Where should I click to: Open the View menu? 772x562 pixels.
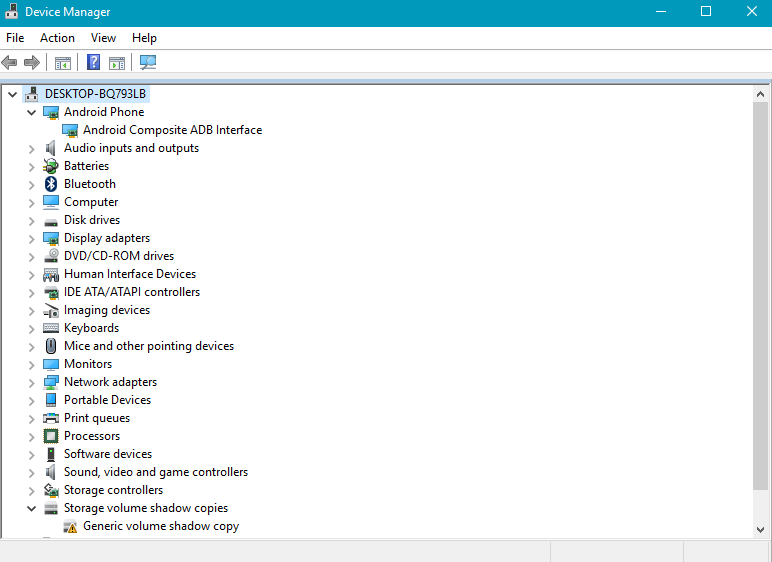(x=103, y=38)
